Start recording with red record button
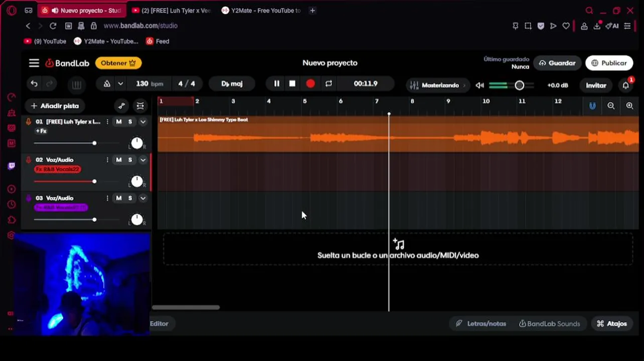 (310, 84)
